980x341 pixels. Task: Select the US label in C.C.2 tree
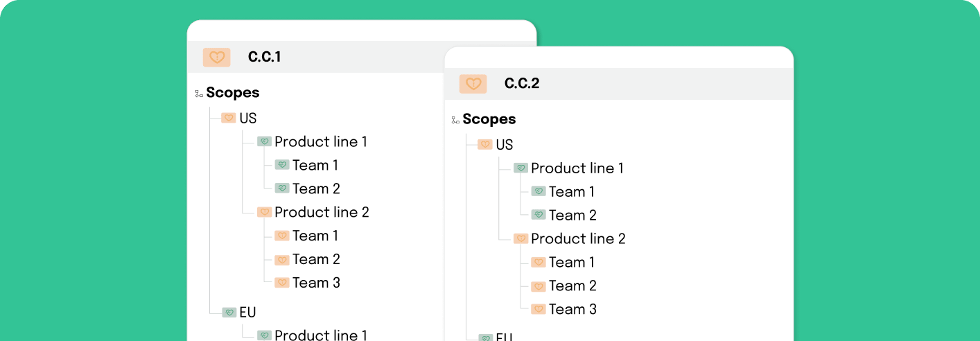click(x=505, y=145)
